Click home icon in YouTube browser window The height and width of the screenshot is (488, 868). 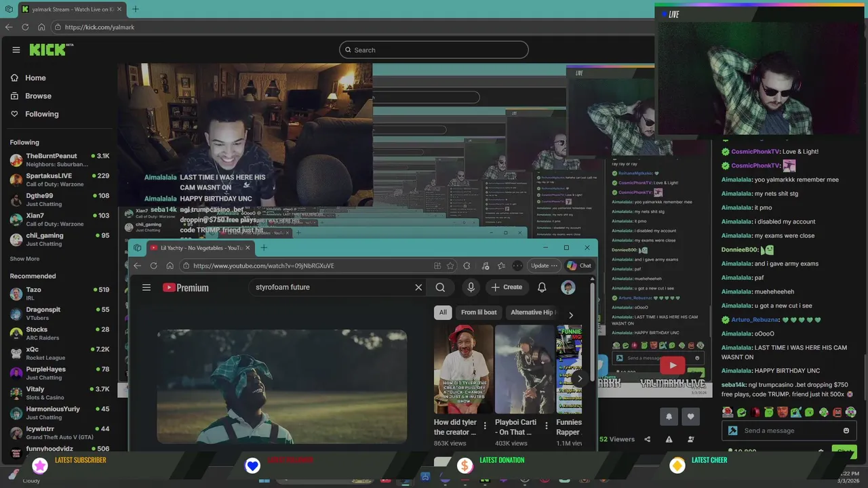pyautogui.click(x=170, y=266)
